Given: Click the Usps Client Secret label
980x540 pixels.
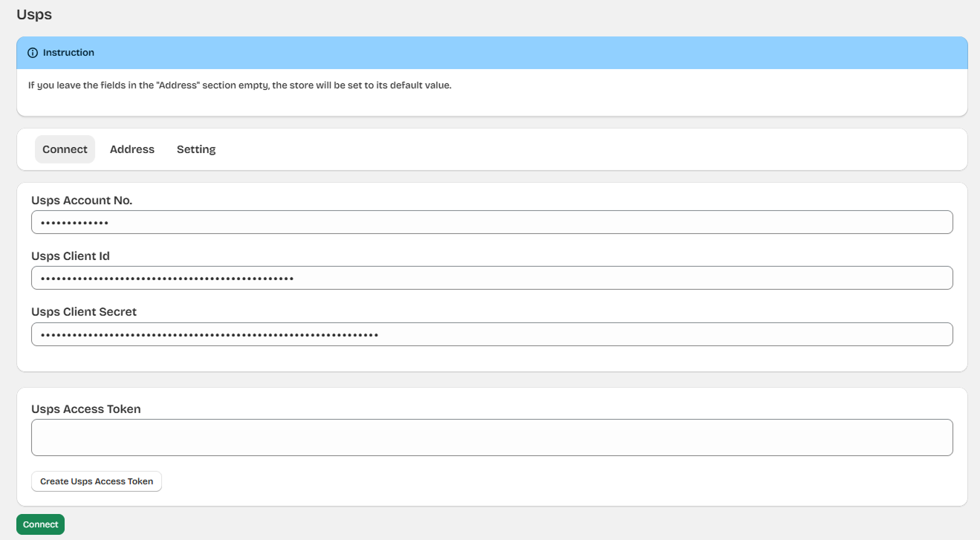Looking at the screenshot, I should tap(84, 312).
